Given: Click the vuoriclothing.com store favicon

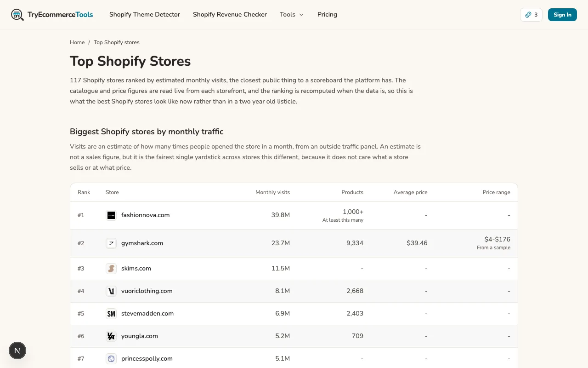Looking at the screenshot, I should pos(111,291).
